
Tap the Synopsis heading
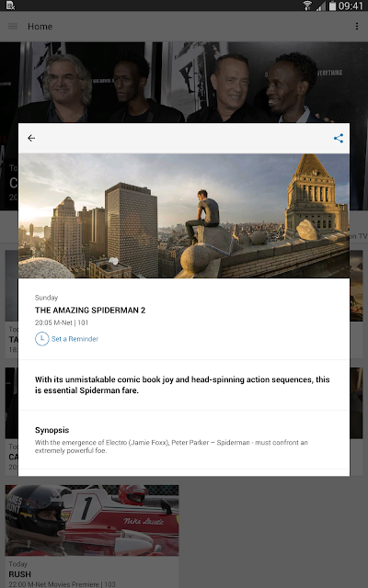tap(52, 430)
